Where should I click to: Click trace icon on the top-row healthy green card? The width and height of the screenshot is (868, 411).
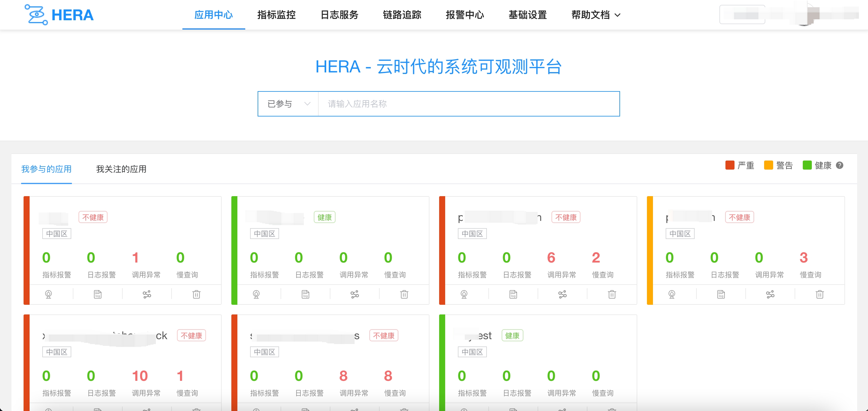355,295
